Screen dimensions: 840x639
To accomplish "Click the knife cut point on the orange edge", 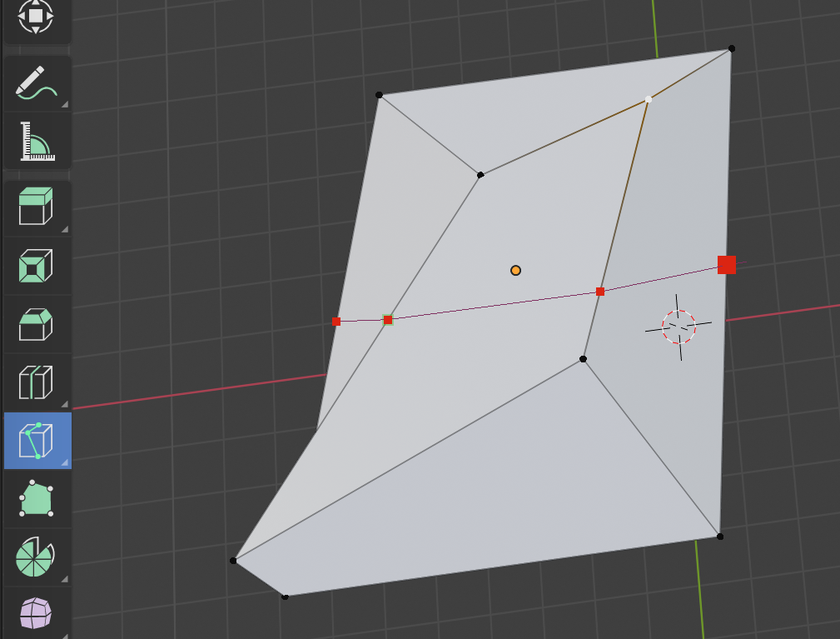I will pos(600,292).
